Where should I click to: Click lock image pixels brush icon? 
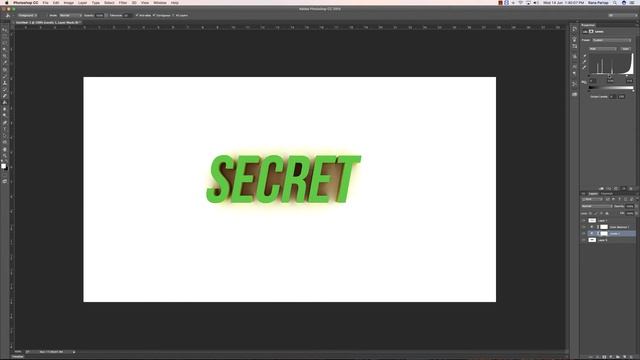click(x=596, y=213)
